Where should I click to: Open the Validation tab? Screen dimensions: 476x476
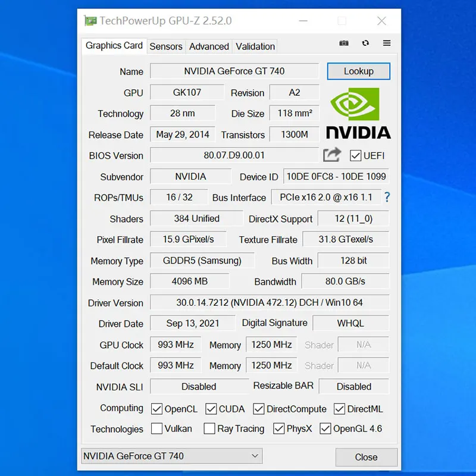click(x=255, y=46)
